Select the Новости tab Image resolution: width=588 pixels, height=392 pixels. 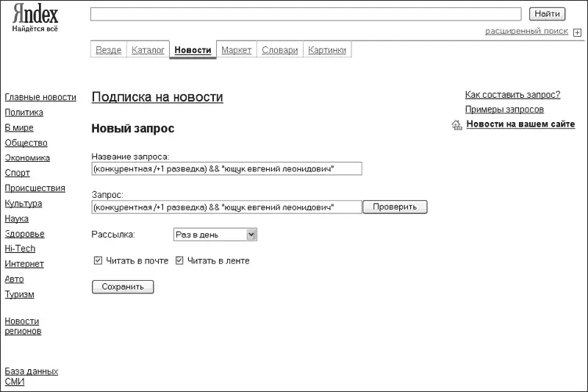pos(193,50)
